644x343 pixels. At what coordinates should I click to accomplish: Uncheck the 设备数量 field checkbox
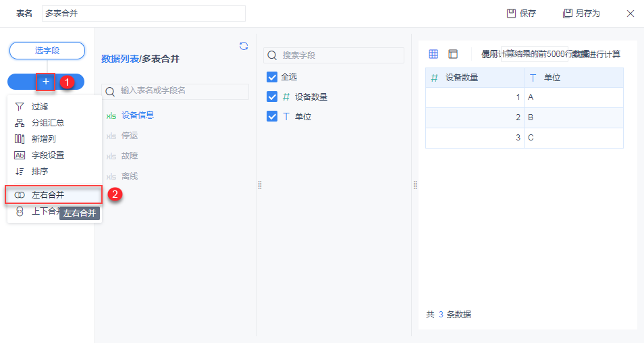click(273, 97)
